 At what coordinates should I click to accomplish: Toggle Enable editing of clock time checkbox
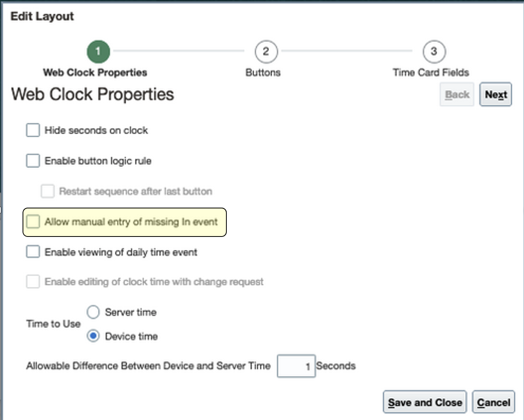click(33, 282)
